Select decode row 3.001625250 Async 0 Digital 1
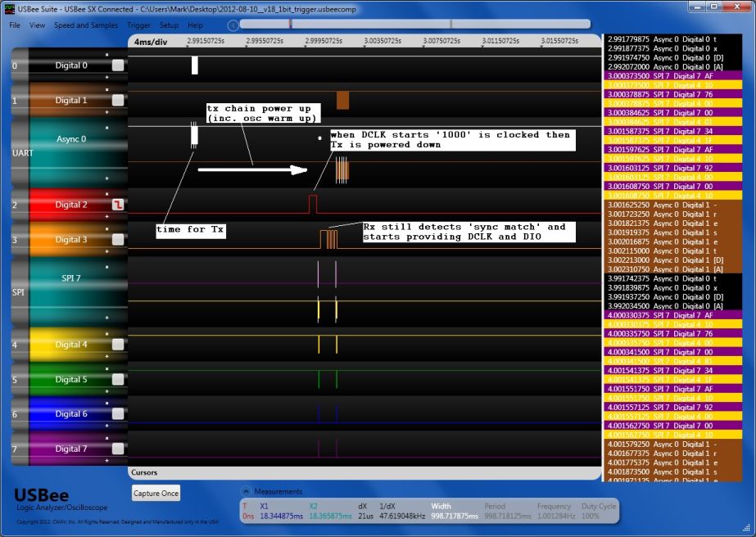This screenshot has height=537, width=756. click(x=672, y=205)
